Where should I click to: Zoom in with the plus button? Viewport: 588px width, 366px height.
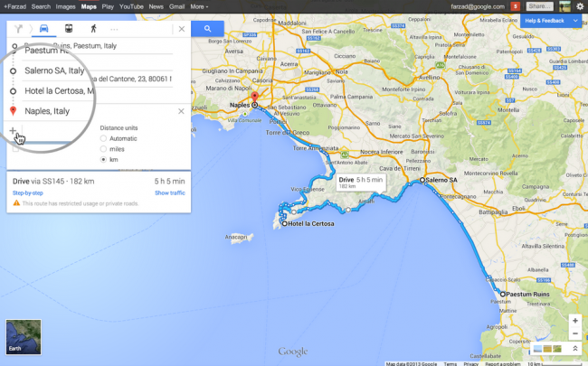(575, 321)
